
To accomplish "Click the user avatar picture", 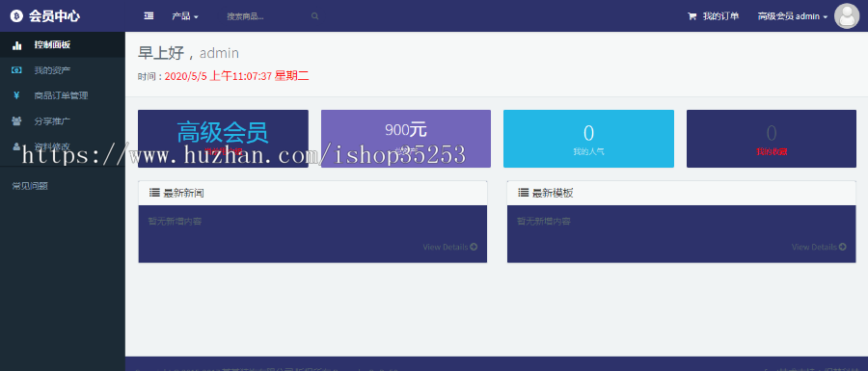I will tap(847, 16).
